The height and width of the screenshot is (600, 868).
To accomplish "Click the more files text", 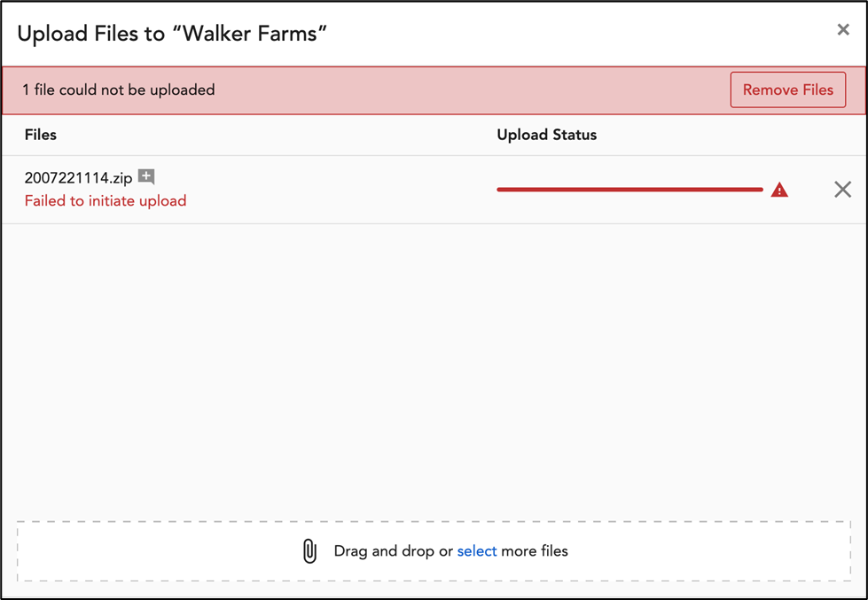I will coord(535,551).
